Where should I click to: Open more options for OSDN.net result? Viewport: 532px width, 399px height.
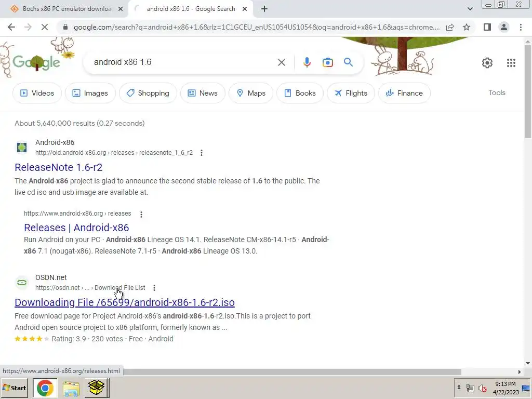[x=154, y=288]
